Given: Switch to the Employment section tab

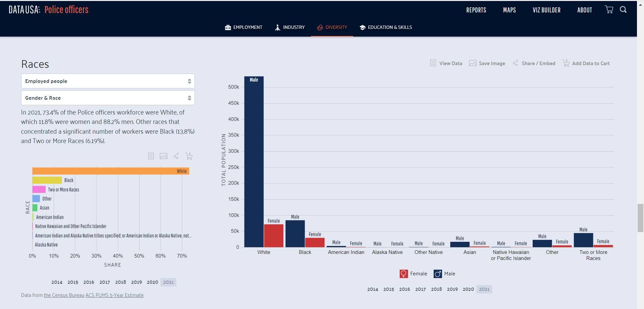Looking at the screenshot, I should point(244,28).
